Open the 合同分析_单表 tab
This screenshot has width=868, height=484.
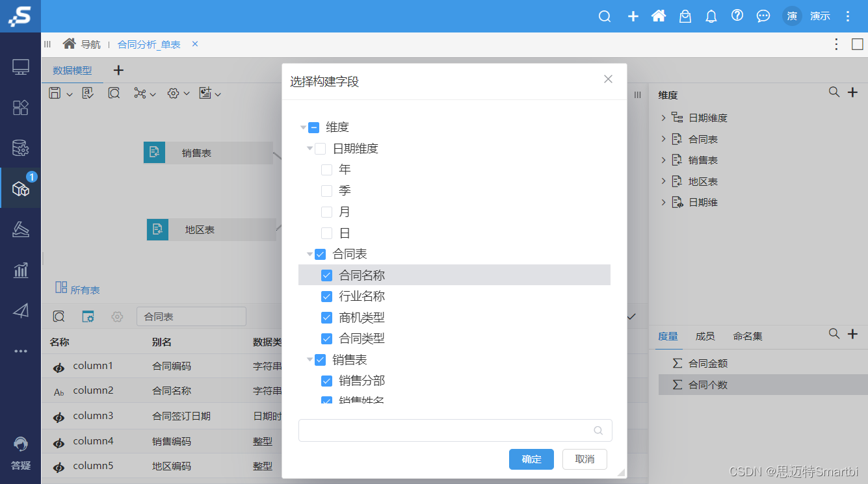[x=149, y=45]
